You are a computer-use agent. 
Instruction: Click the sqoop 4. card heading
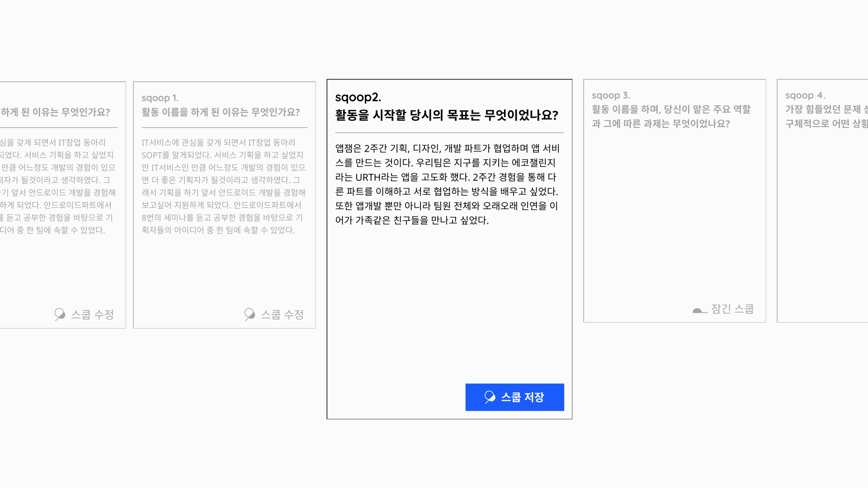coord(805,95)
